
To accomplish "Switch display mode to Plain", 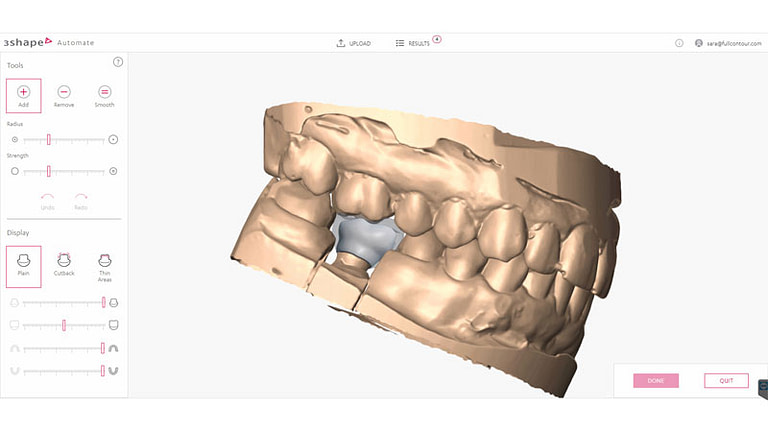I will [23, 264].
